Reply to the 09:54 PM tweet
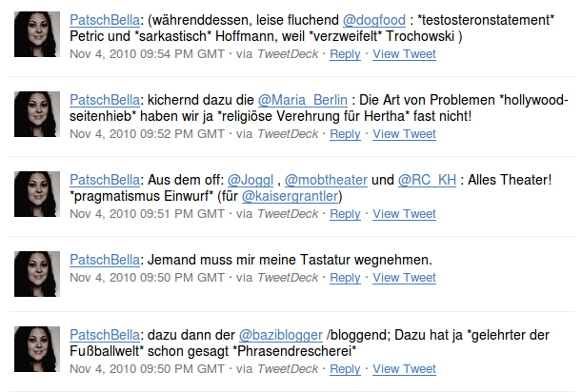 tap(345, 54)
